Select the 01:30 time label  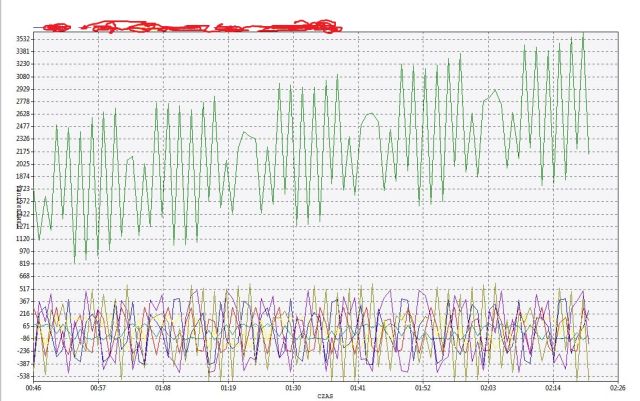[293, 387]
